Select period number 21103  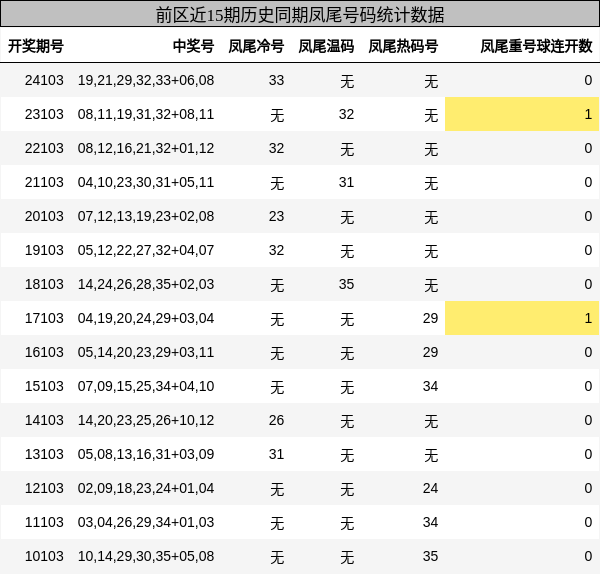[x=44, y=182]
